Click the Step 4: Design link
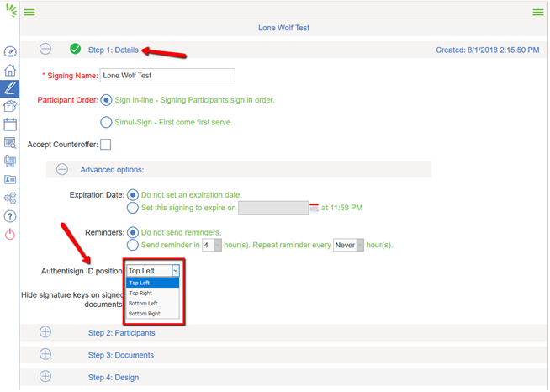 pyautogui.click(x=114, y=378)
